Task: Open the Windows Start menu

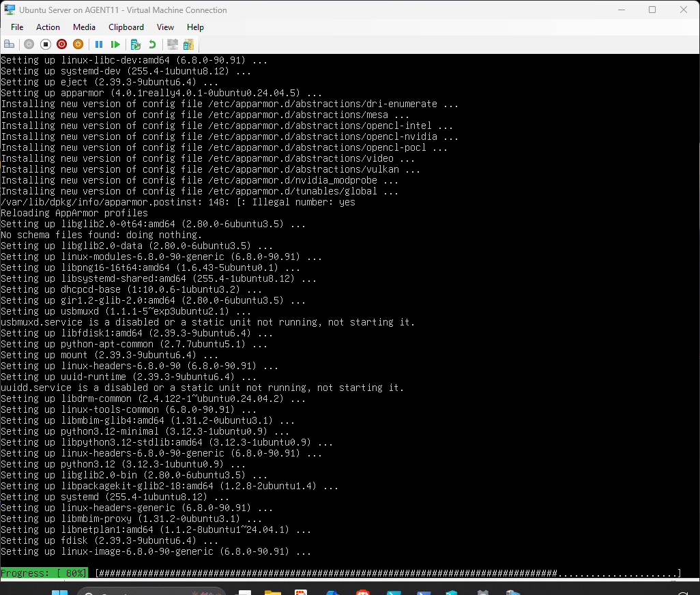Action: point(60,592)
